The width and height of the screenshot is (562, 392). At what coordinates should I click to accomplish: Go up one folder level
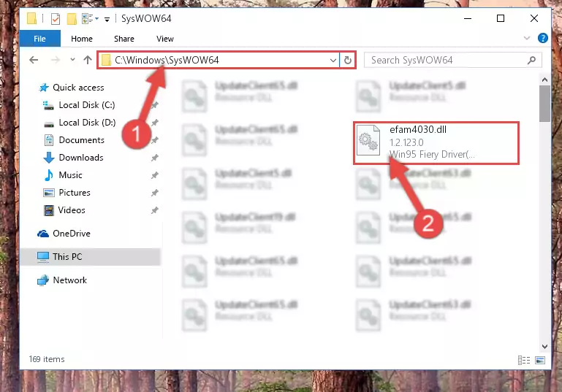click(88, 60)
